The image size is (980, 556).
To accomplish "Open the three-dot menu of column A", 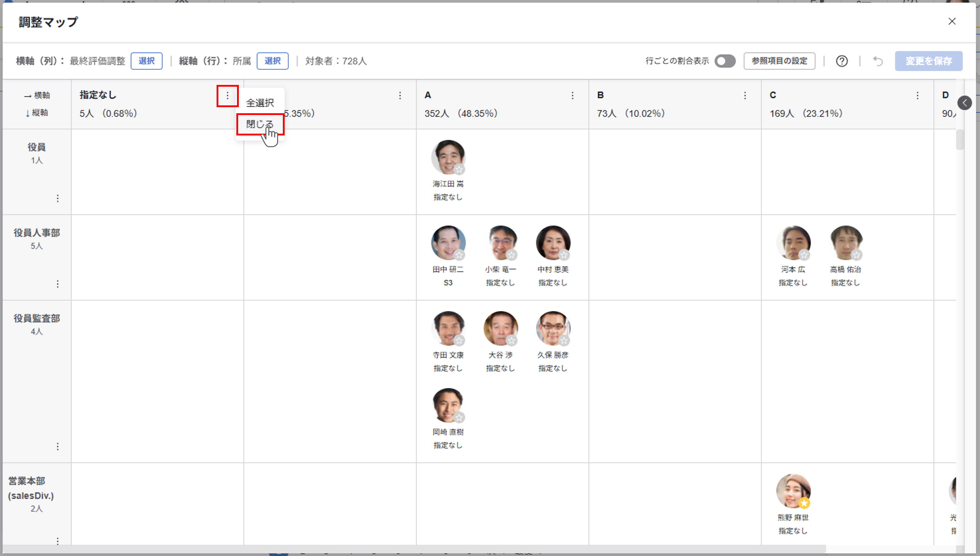I will pyautogui.click(x=572, y=95).
